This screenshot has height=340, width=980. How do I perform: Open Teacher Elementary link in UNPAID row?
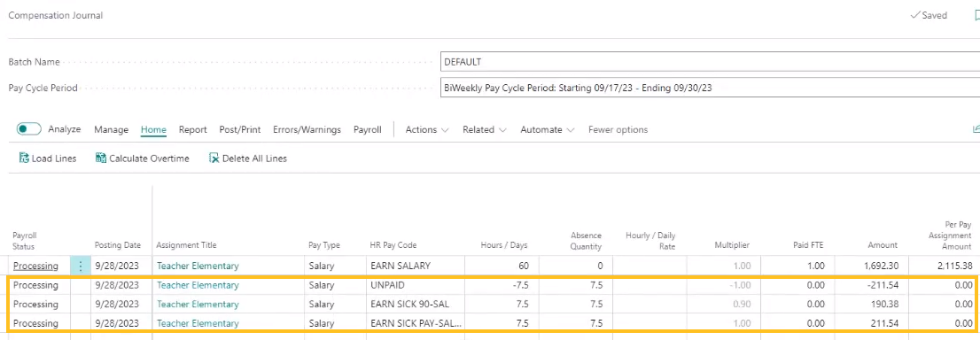[x=198, y=285]
